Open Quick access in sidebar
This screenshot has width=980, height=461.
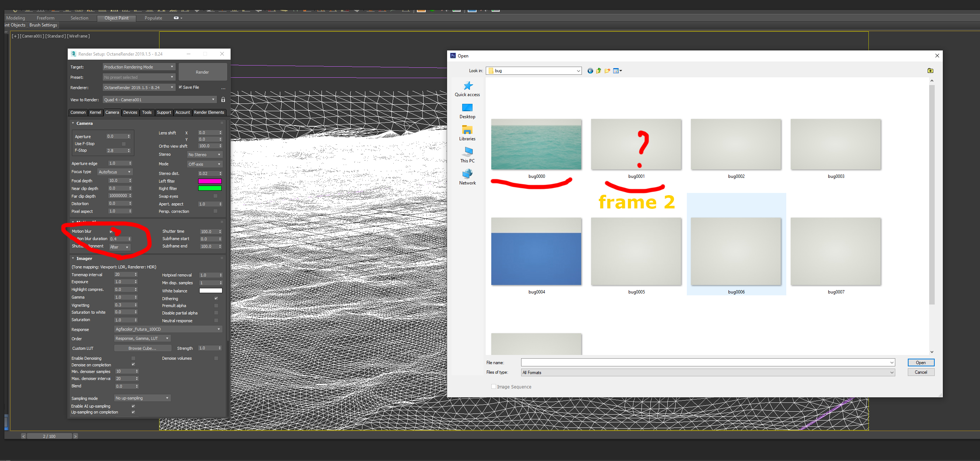point(467,89)
